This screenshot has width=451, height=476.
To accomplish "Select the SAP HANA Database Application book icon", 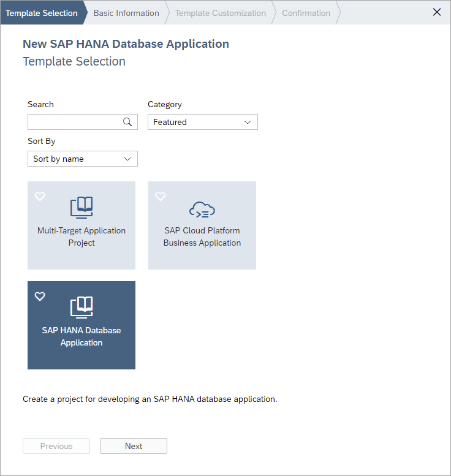I will tap(81, 308).
